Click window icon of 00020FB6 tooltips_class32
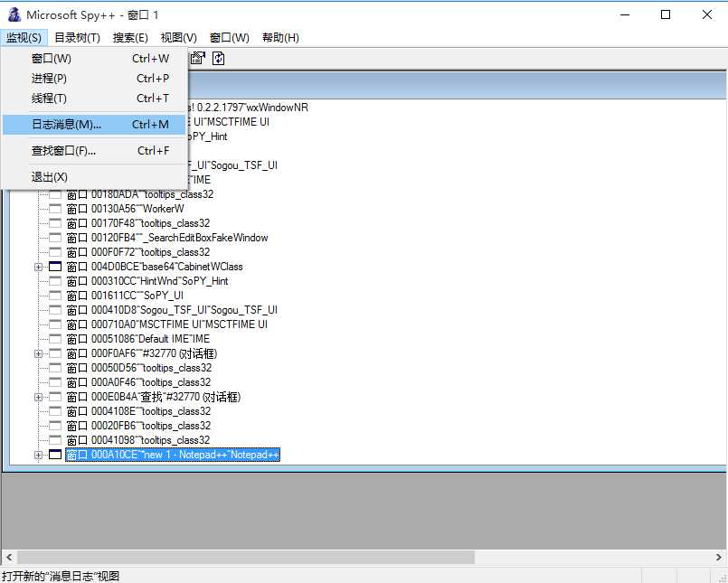This screenshot has height=583, width=728. [x=55, y=426]
